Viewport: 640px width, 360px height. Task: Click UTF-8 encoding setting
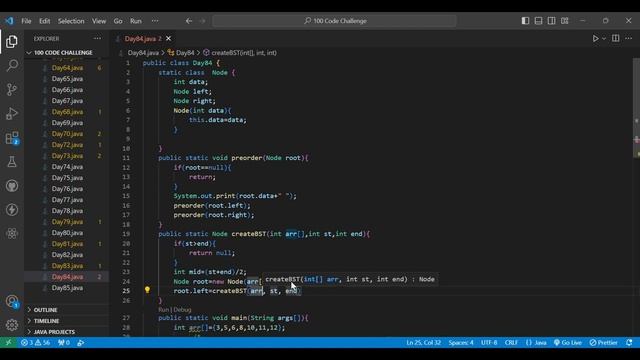coord(489,342)
